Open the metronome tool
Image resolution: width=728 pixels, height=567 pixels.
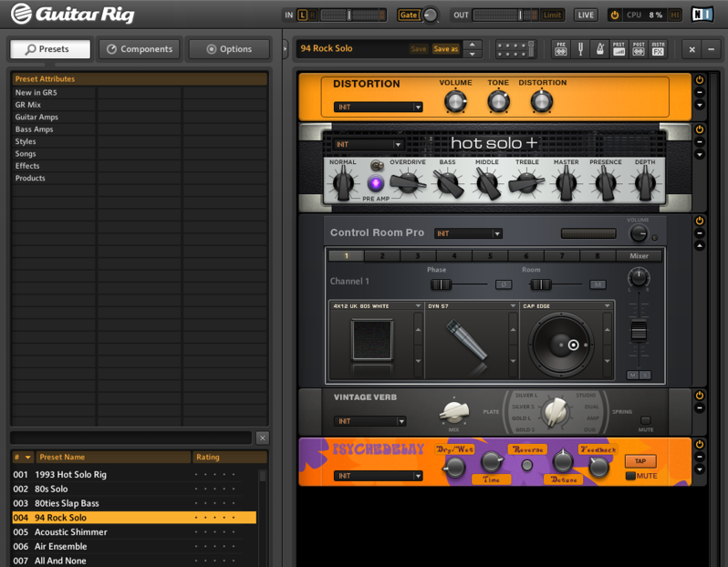point(600,48)
